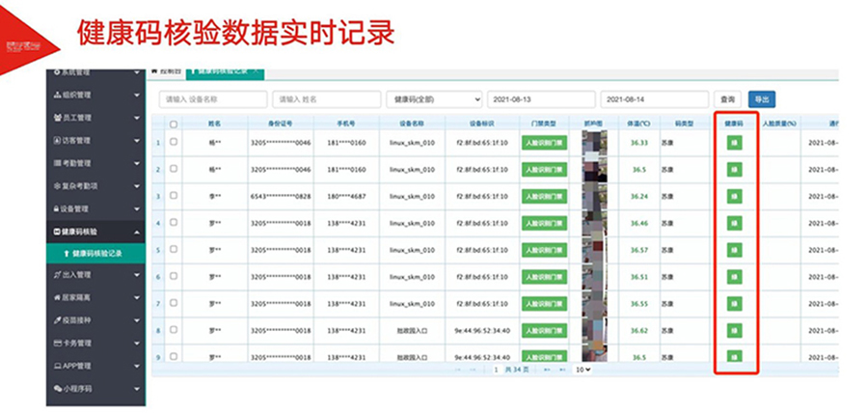
Task: Click the 员工管理 sidebar icon
Action: coord(57,118)
